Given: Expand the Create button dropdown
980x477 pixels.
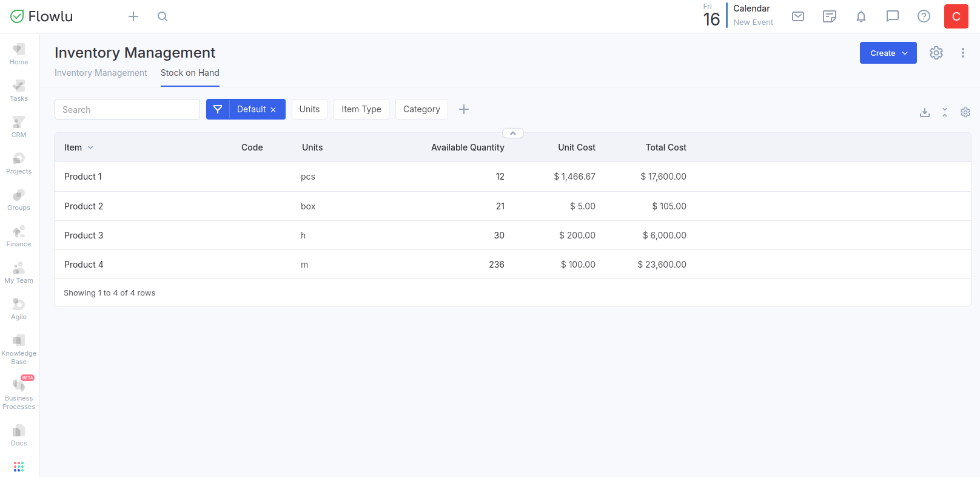Looking at the screenshot, I should tap(888, 53).
